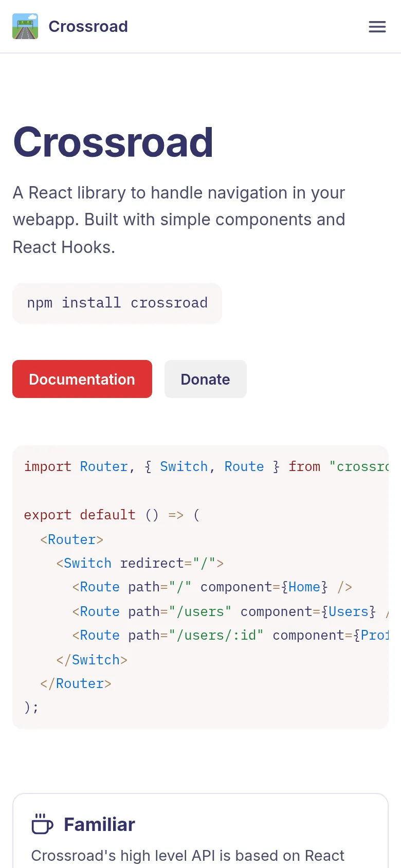Viewport: 401px width, 868px height.
Task: Click the large Crossroad heading
Action: (113, 142)
